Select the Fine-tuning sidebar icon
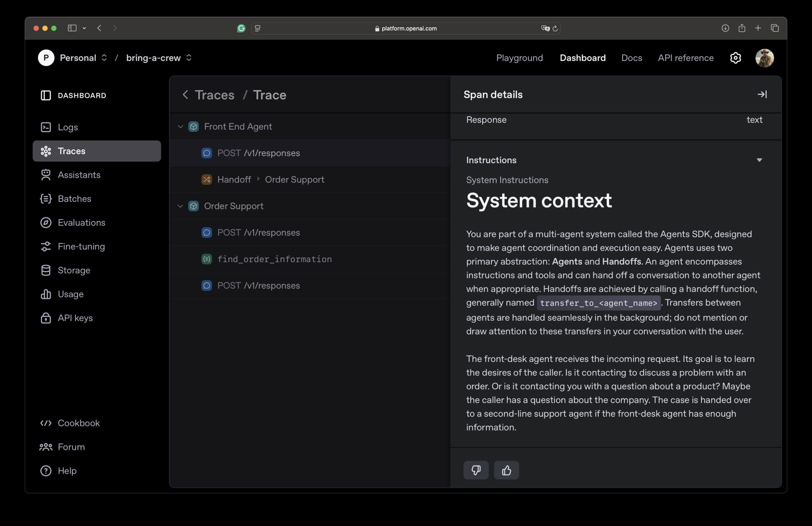The height and width of the screenshot is (526, 812). tap(46, 246)
